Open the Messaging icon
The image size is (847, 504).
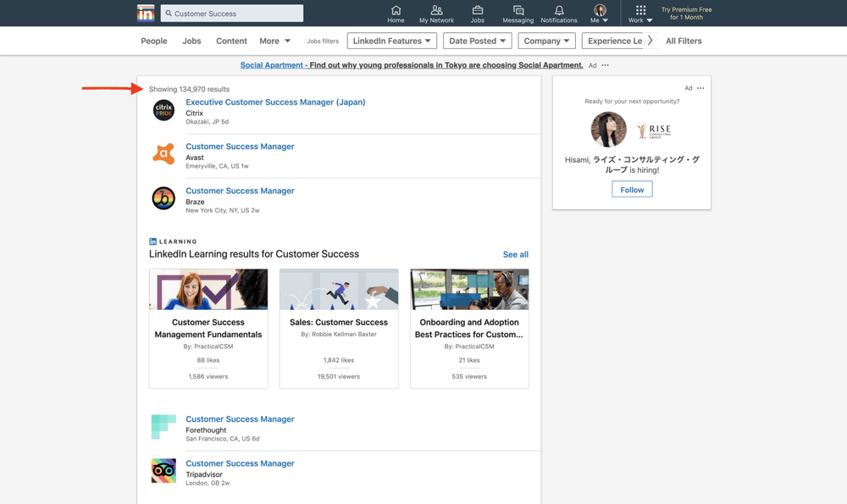[518, 10]
